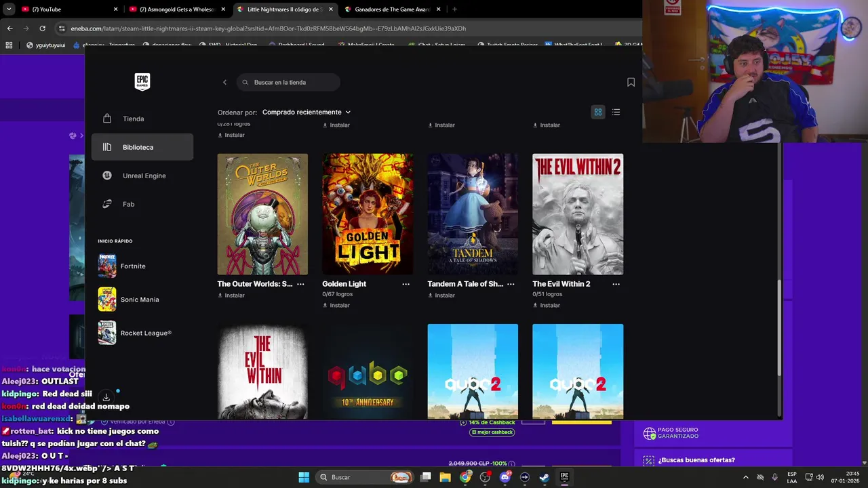
Task: Open the volume tray icon
Action: 819,477
